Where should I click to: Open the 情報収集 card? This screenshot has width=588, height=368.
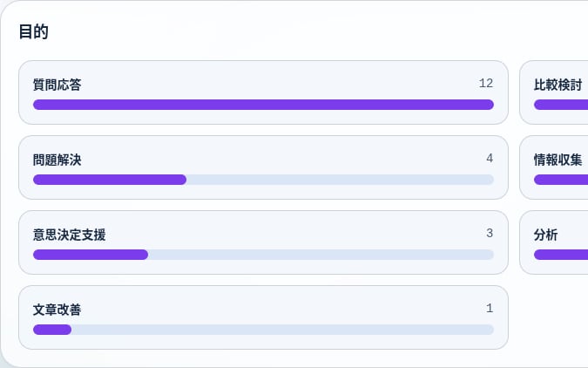click(553, 167)
